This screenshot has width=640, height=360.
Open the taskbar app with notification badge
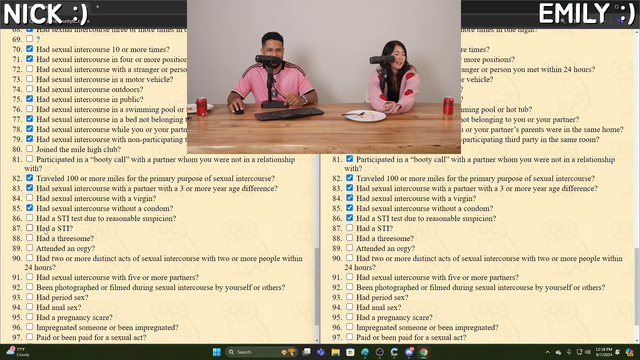[x=409, y=352]
